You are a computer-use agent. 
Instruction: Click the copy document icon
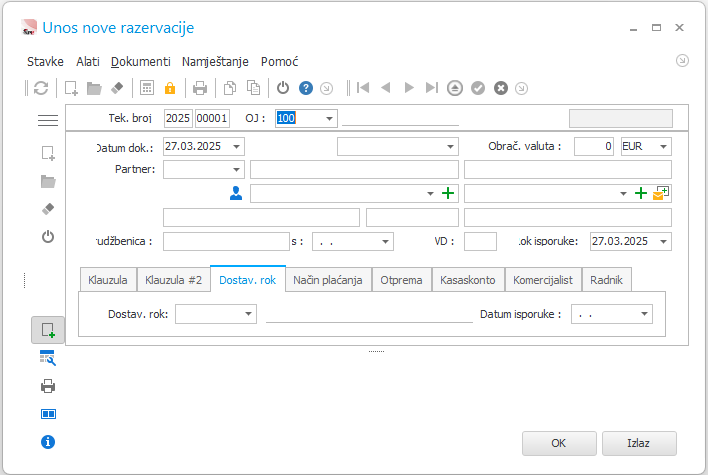230,88
